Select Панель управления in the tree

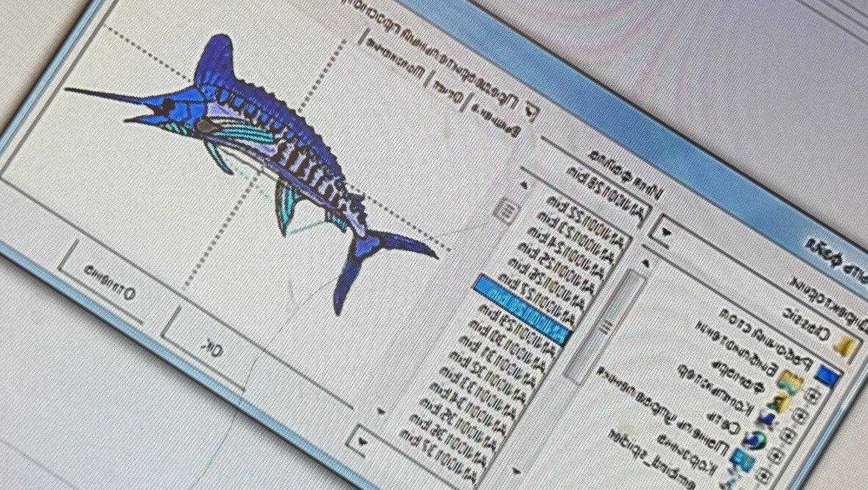pyautogui.click(x=663, y=410)
